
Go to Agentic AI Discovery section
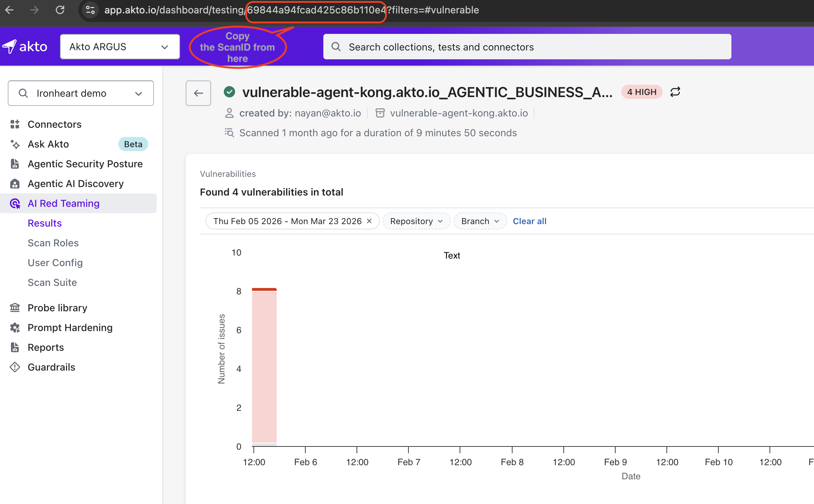click(x=76, y=184)
